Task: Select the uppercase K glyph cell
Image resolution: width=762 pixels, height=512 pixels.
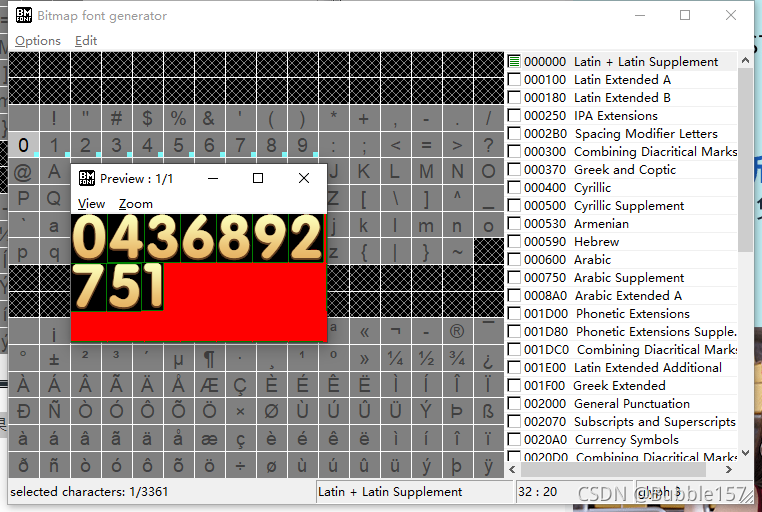Action: tap(364, 171)
